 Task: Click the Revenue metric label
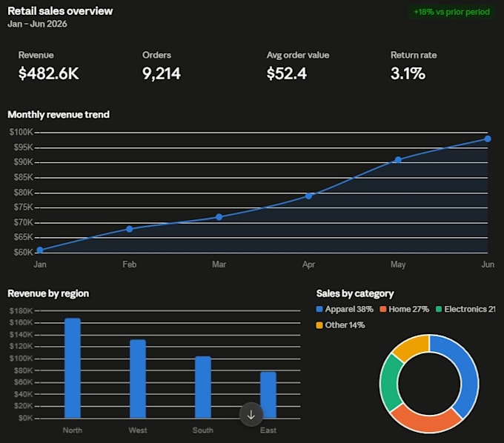pyautogui.click(x=36, y=55)
